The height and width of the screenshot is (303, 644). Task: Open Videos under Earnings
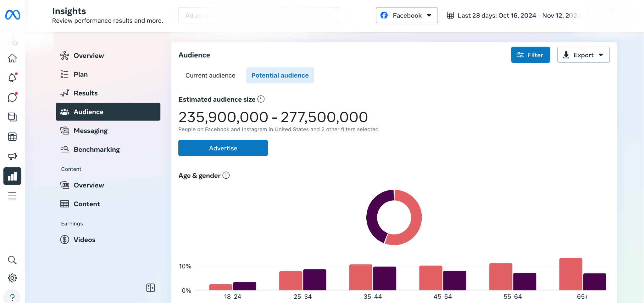pyautogui.click(x=108, y=240)
